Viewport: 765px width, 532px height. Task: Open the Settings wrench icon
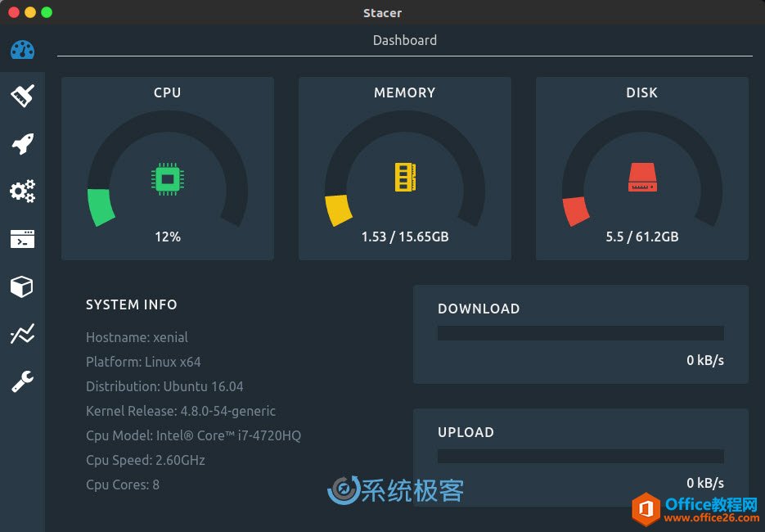click(22, 381)
